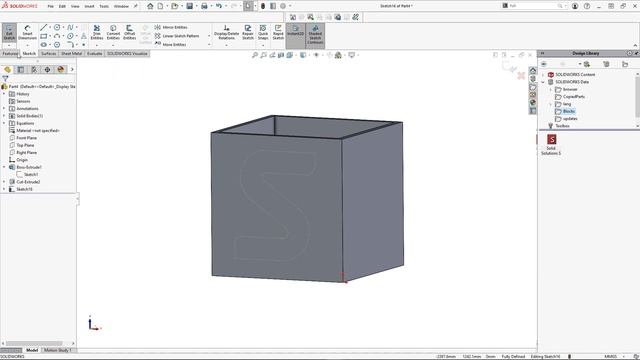The height and width of the screenshot is (360, 640).
Task: Expand the Cut-Extrude2 feature node
Action: point(4,182)
